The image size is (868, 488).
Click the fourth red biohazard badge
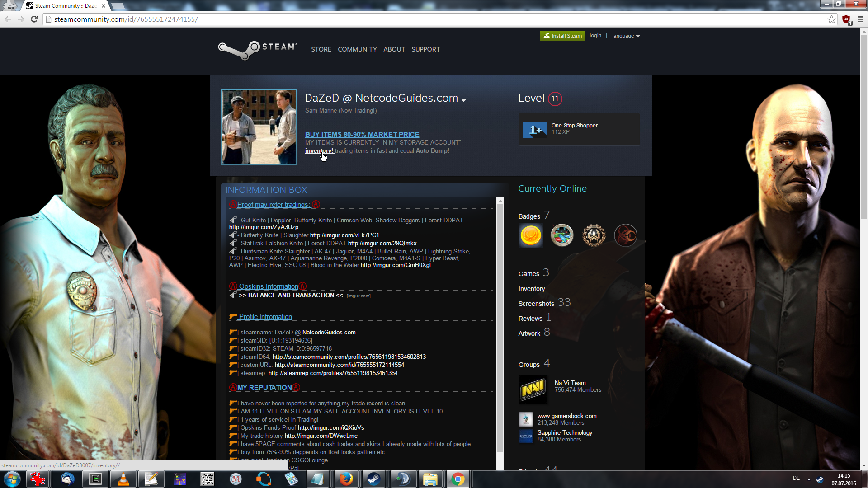[x=625, y=235]
